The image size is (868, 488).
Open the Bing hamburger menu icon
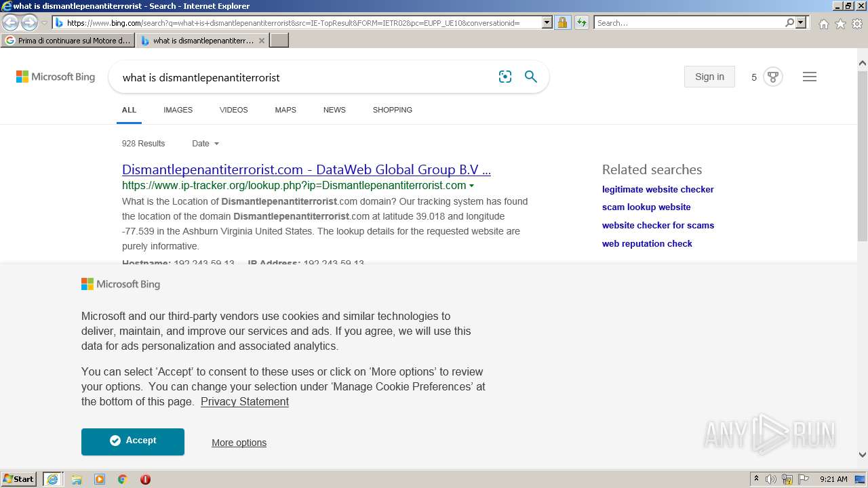[x=810, y=77]
